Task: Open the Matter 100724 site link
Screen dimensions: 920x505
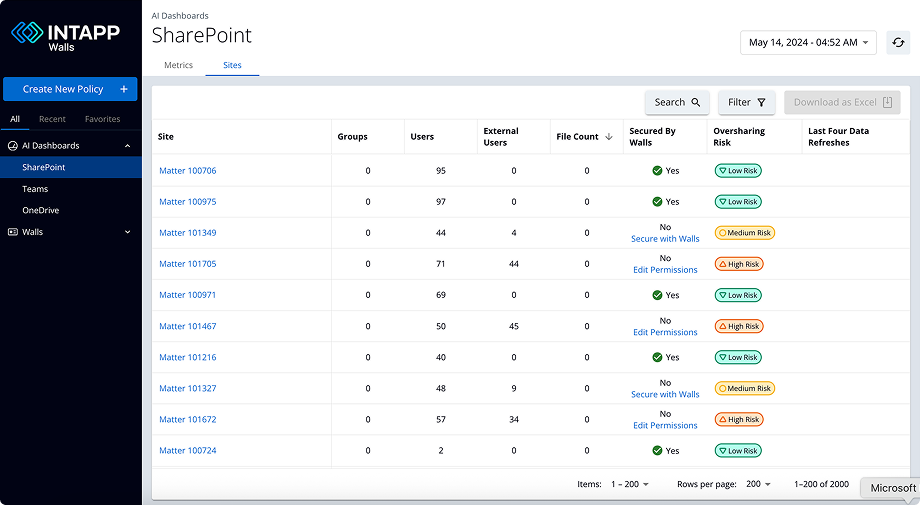Action: tap(188, 450)
